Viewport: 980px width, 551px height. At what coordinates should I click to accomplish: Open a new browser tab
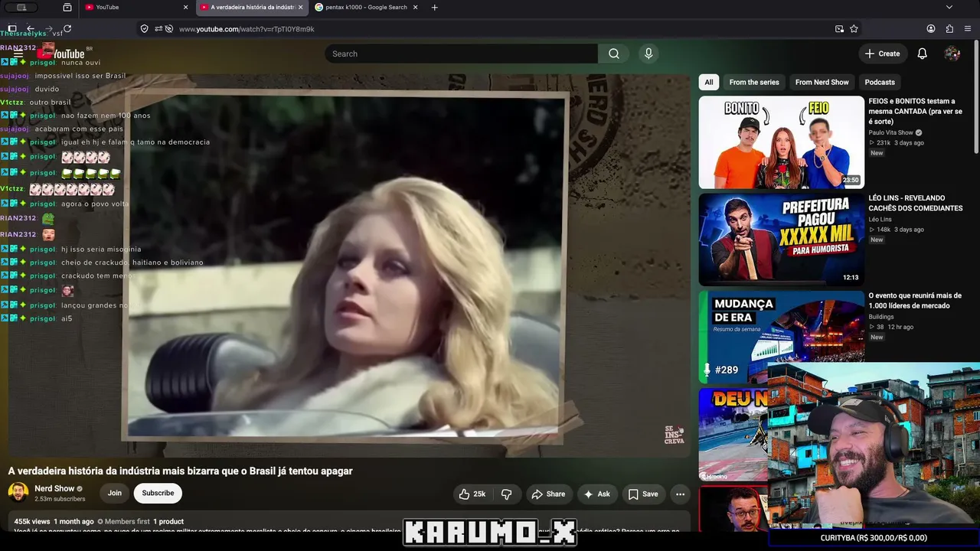click(435, 8)
